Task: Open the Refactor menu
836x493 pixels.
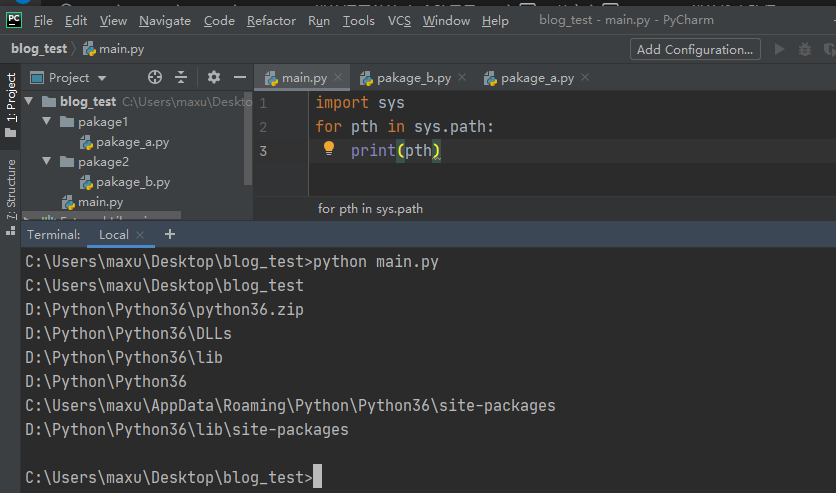Action: [x=271, y=20]
